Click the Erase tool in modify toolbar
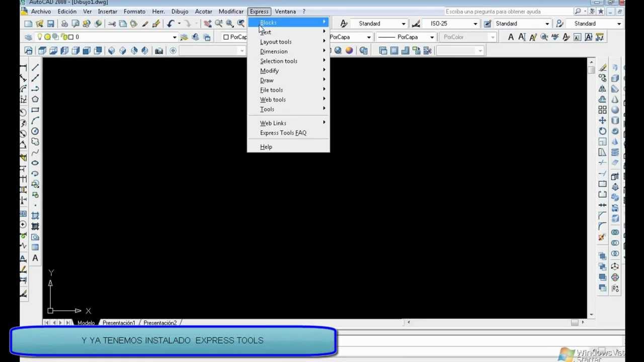This screenshot has width=644, height=362. click(x=603, y=68)
